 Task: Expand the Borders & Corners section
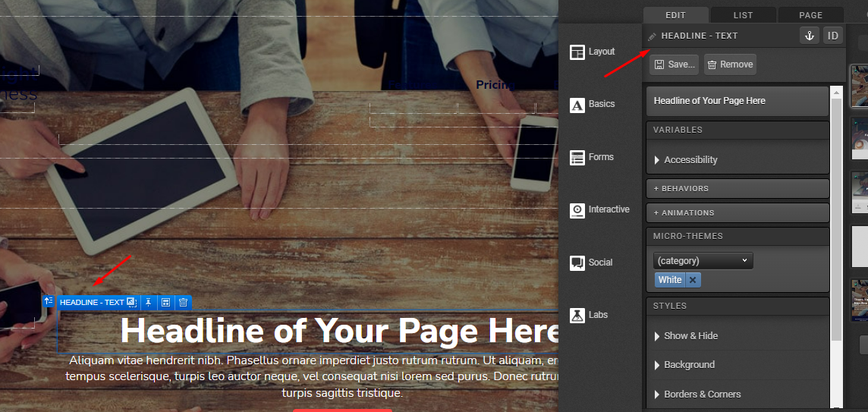coord(738,395)
